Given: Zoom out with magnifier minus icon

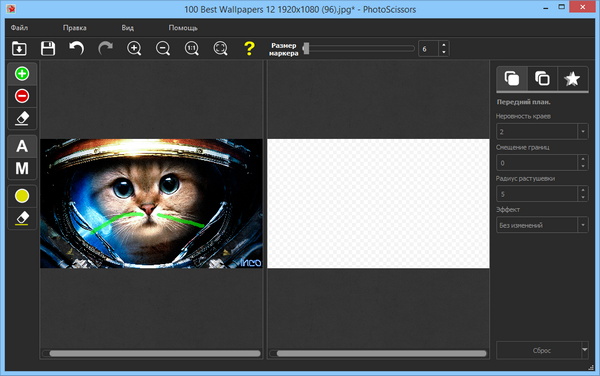Looking at the screenshot, I should pyautogui.click(x=163, y=49).
